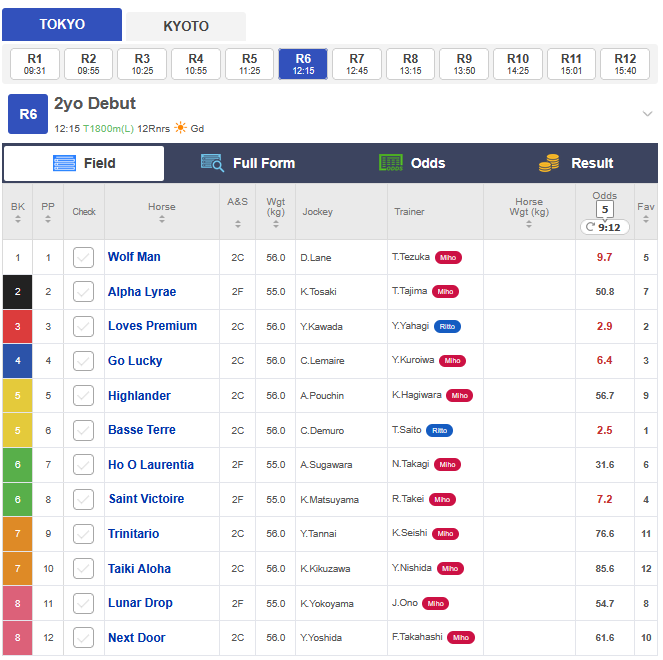
Task: Tick the checkbox for Next Door
Action: click(83, 638)
